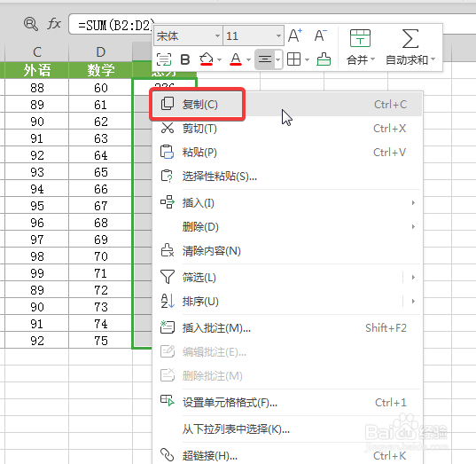The width and height of the screenshot is (476, 464).
Task: Decrease font size with A- icon
Action: [321, 35]
